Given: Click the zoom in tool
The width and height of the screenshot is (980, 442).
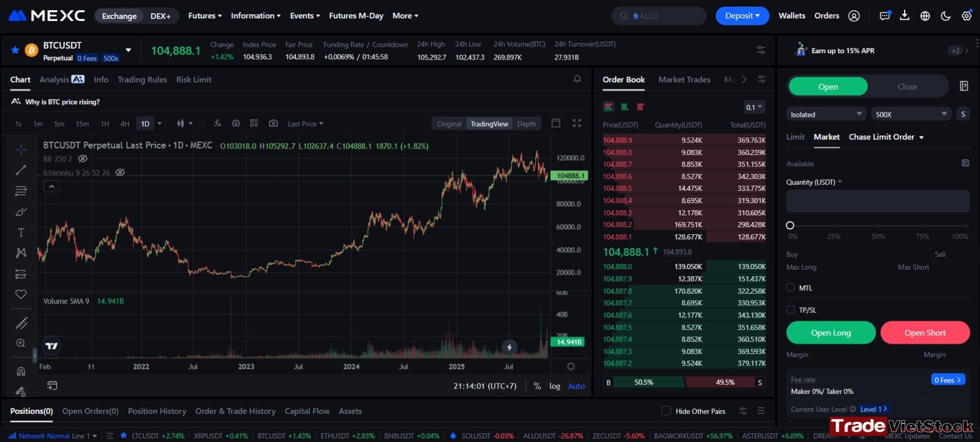Looking at the screenshot, I should click(x=21, y=344).
